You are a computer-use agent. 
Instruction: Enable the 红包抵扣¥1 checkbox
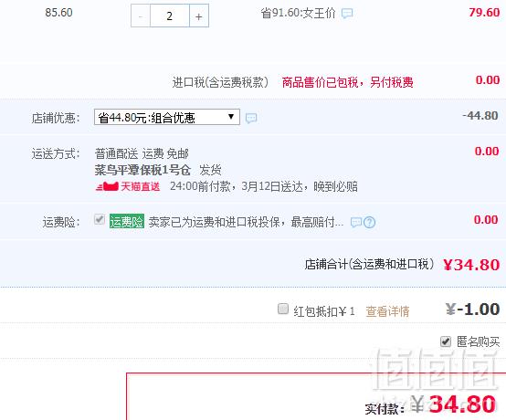point(283,309)
